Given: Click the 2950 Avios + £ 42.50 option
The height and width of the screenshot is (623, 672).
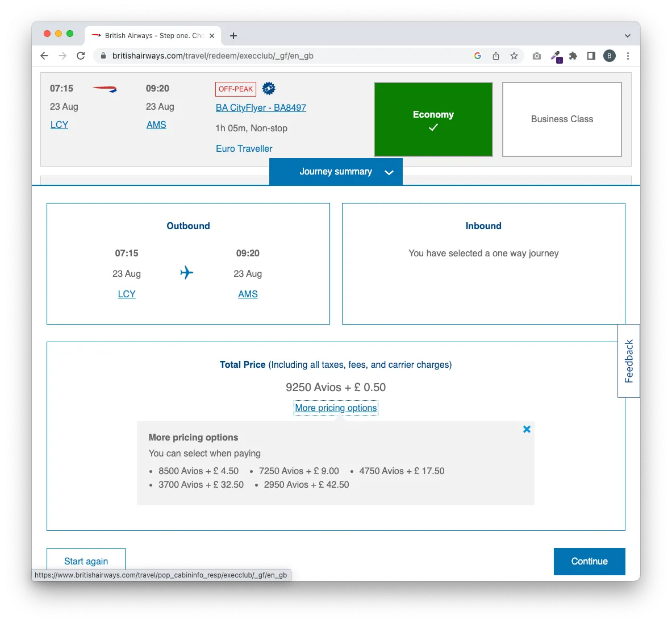Looking at the screenshot, I should 306,484.
